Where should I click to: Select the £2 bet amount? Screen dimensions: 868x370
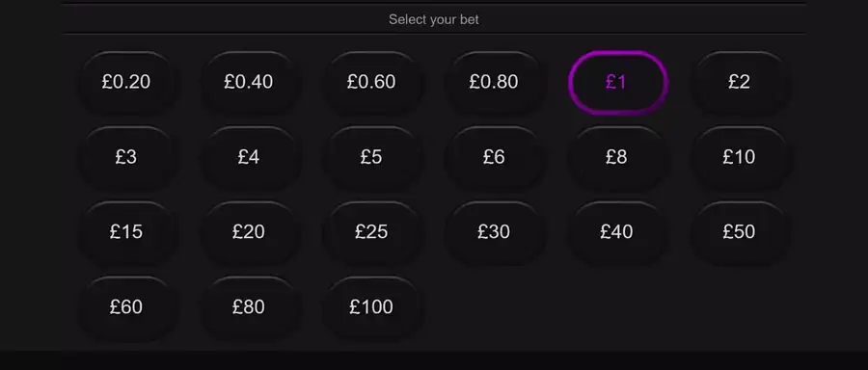coord(739,83)
